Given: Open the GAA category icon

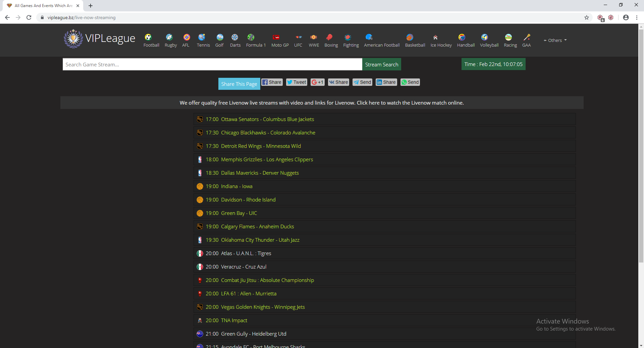Looking at the screenshot, I should [526, 40].
